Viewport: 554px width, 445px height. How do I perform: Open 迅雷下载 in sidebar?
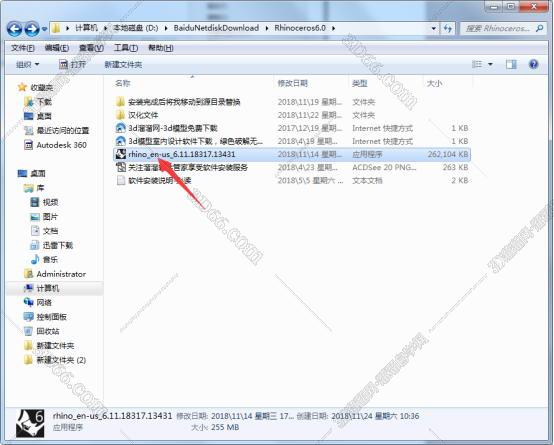58,245
